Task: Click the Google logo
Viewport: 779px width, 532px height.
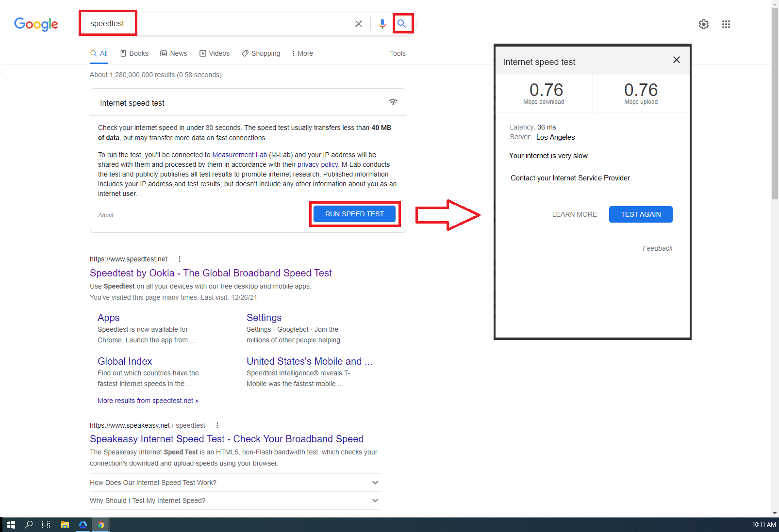Action: click(36, 24)
